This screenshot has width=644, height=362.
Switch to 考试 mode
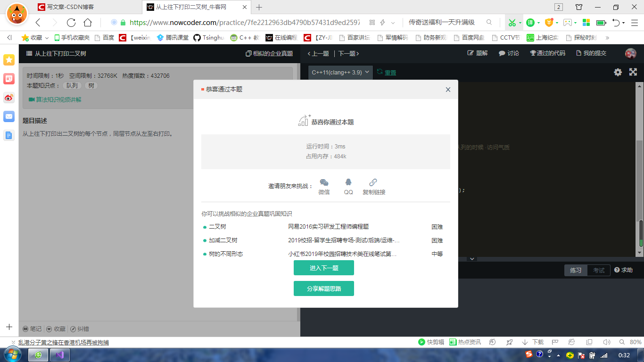pos(598,270)
